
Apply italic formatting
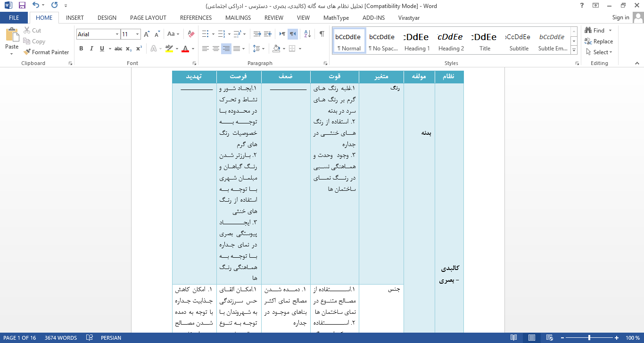pos(91,48)
